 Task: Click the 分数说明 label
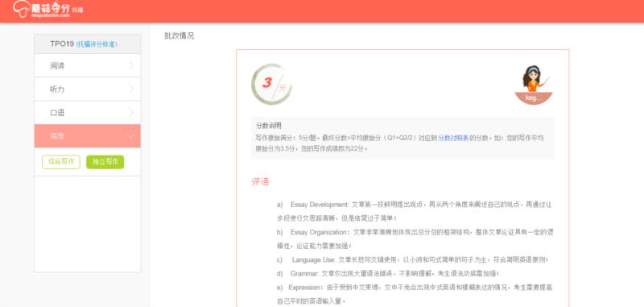[x=269, y=126]
